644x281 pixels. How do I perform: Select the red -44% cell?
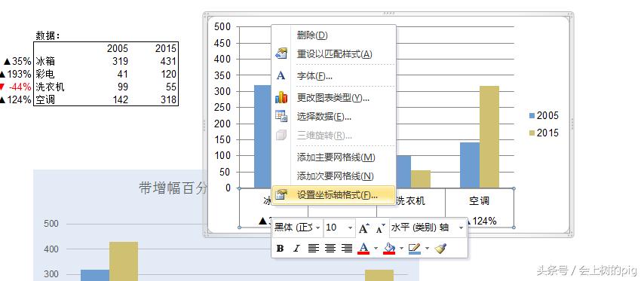[x=17, y=87]
